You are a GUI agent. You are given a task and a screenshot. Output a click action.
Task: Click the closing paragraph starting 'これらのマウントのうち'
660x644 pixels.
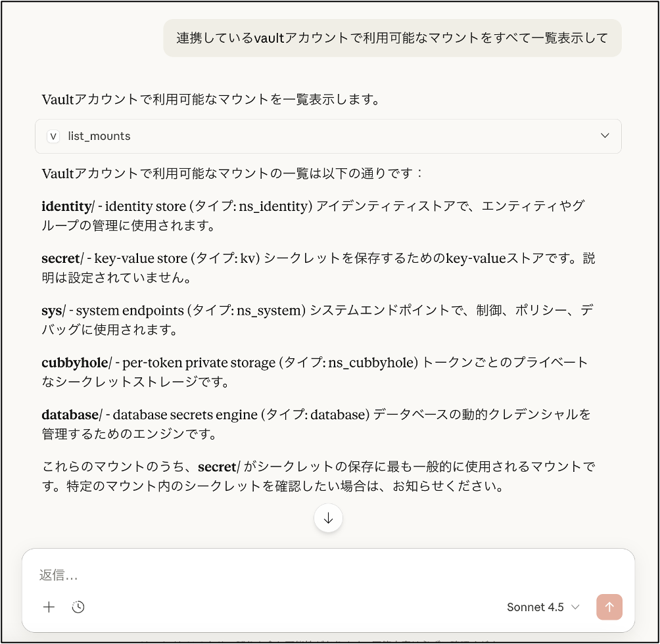point(318,476)
